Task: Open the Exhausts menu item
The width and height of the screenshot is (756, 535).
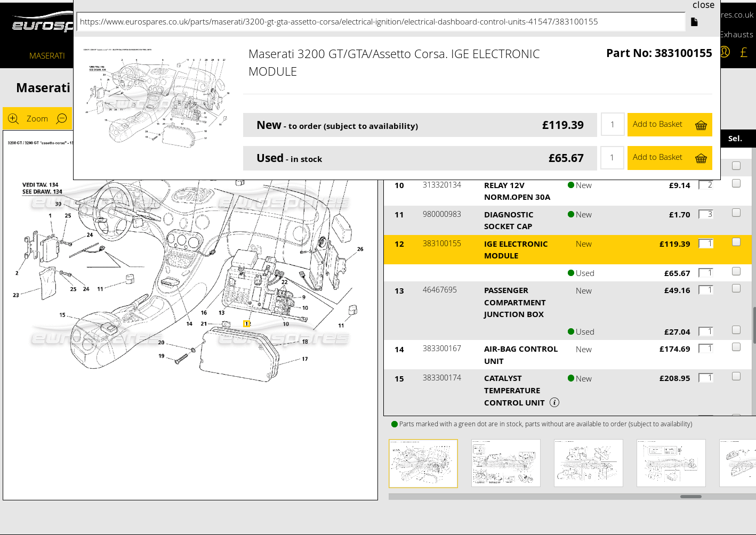Action: click(x=736, y=35)
